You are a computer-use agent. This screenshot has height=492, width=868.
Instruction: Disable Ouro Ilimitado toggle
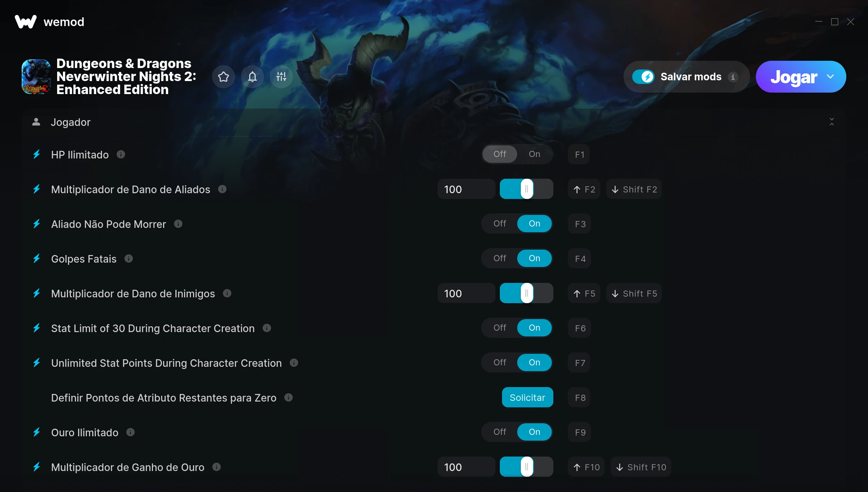click(500, 432)
